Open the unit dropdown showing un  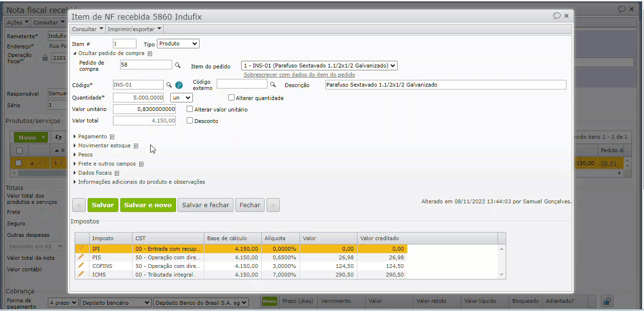coord(181,98)
